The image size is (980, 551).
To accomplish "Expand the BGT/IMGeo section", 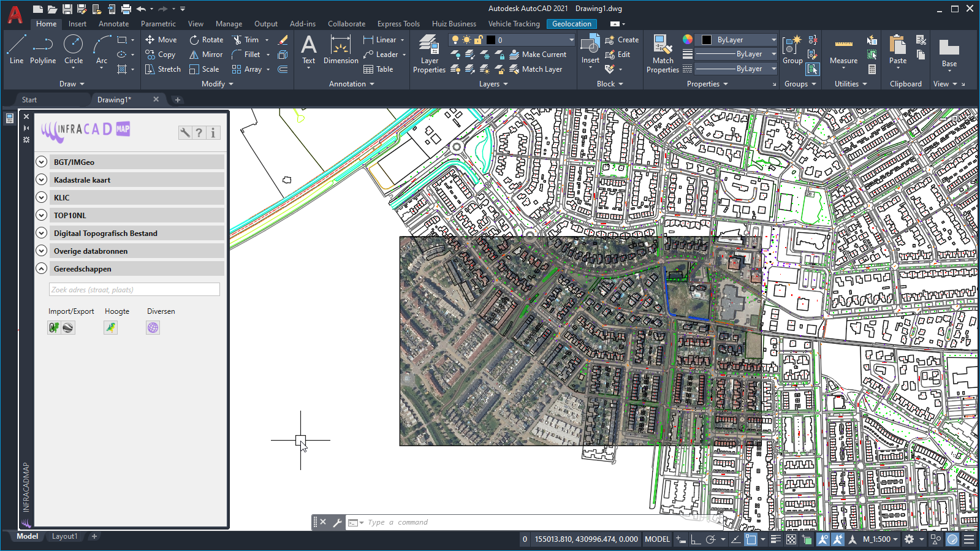I will pyautogui.click(x=41, y=162).
